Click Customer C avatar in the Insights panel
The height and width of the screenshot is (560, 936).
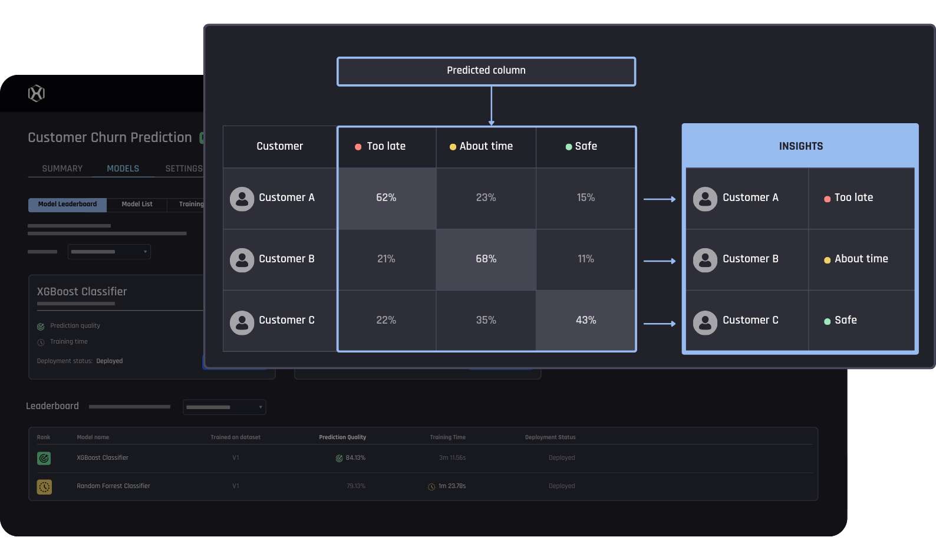click(x=705, y=322)
